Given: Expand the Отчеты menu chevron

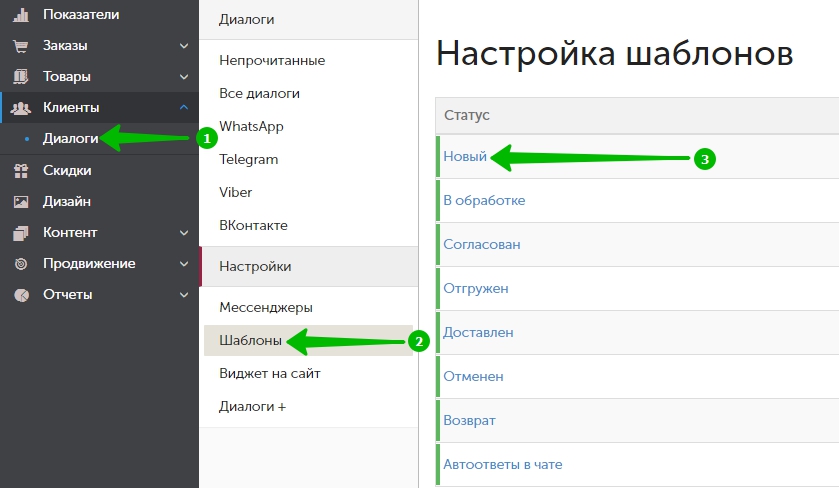Looking at the screenshot, I should pyautogui.click(x=183, y=295).
